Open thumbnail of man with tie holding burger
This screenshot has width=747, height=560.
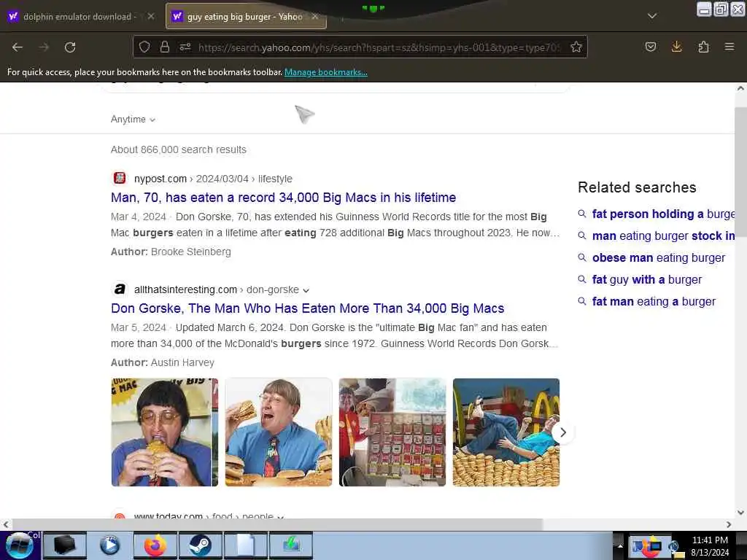coord(278,432)
